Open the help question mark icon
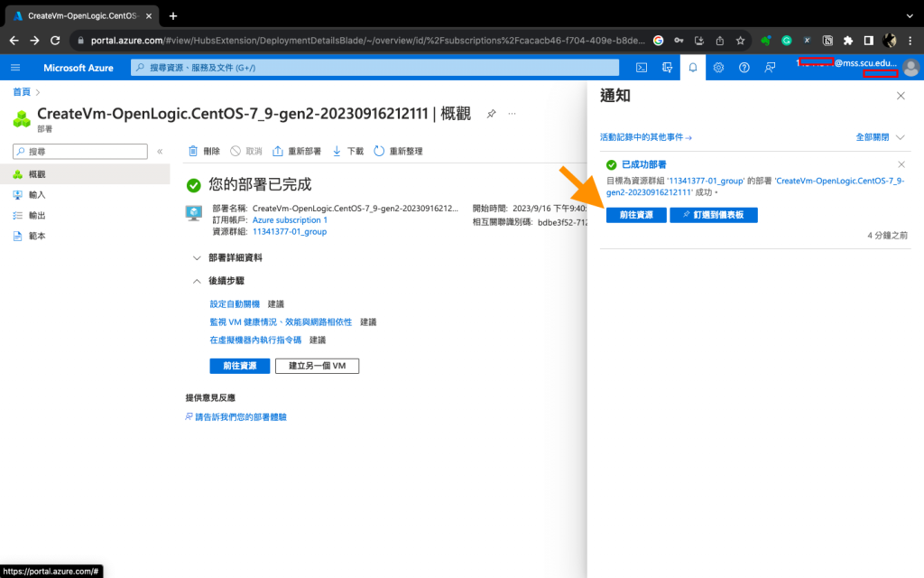924x578 pixels. click(744, 68)
